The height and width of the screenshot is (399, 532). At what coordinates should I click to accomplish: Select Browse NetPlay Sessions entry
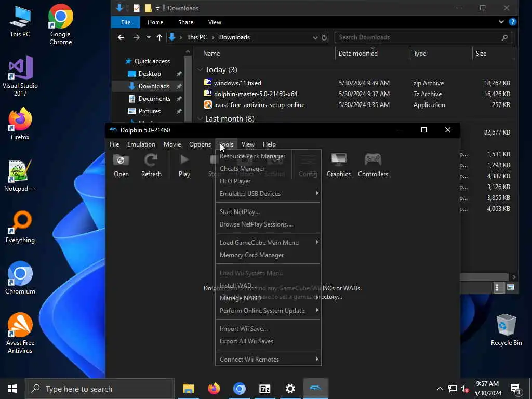[268, 224]
